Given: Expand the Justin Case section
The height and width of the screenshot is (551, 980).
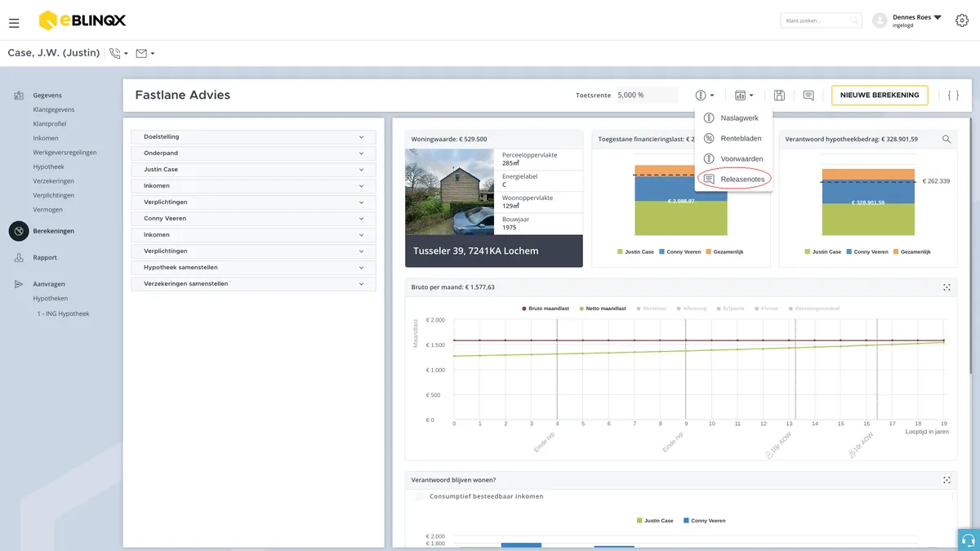Looking at the screenshot, I should [x=253, y=170].
